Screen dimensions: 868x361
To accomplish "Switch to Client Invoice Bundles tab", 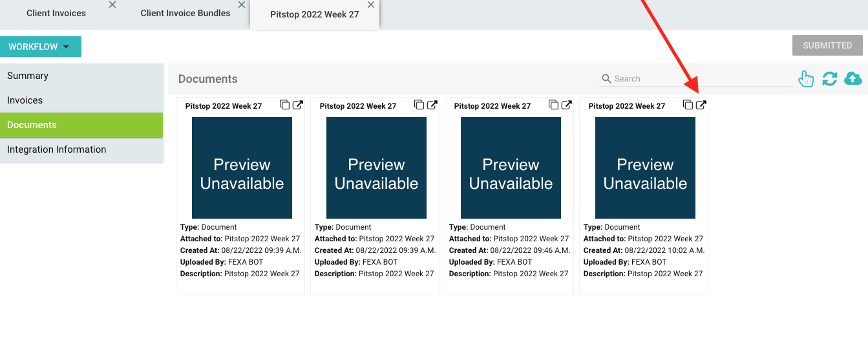I will (185, 13).
